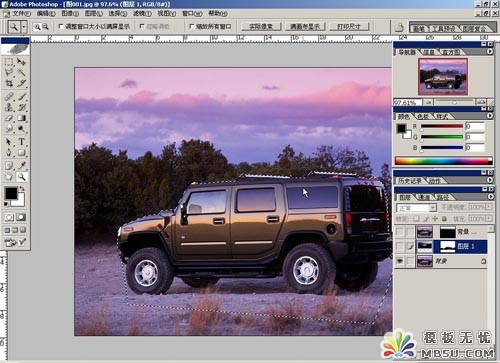Select the Crop tool
The image size is (500, 363).
click(x=9, y=83)
